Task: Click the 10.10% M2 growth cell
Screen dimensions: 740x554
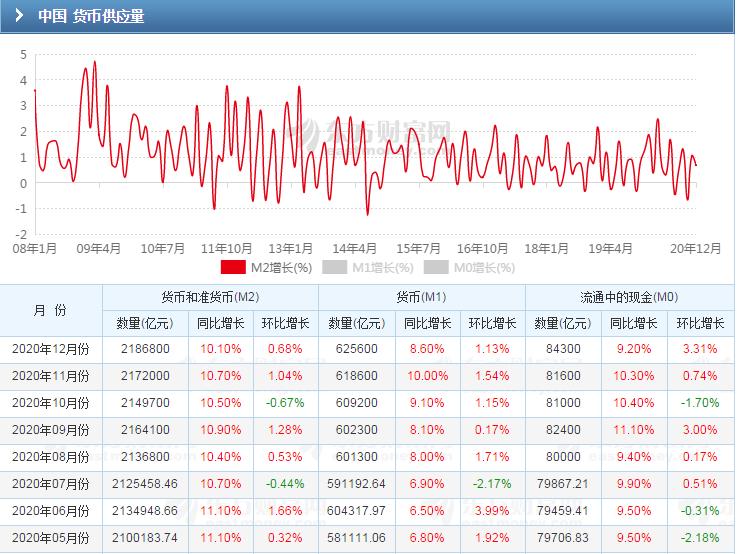Action: coord(220,349)
